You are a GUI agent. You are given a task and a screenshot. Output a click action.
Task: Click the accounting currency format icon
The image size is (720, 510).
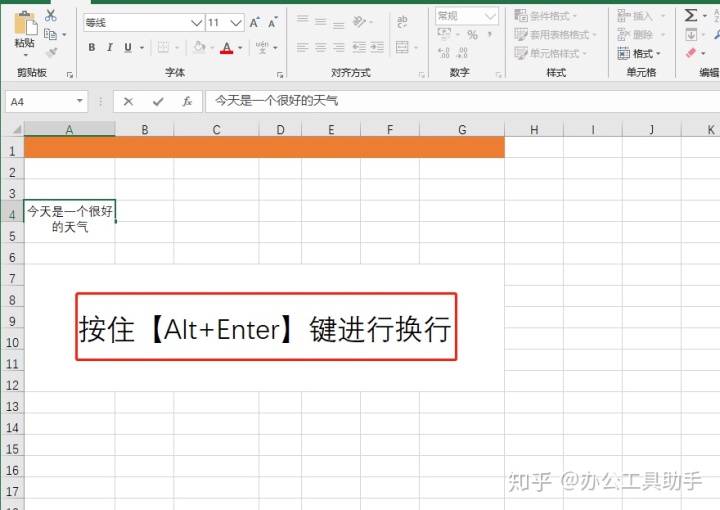pyautogui.click(x=444, y=34)
